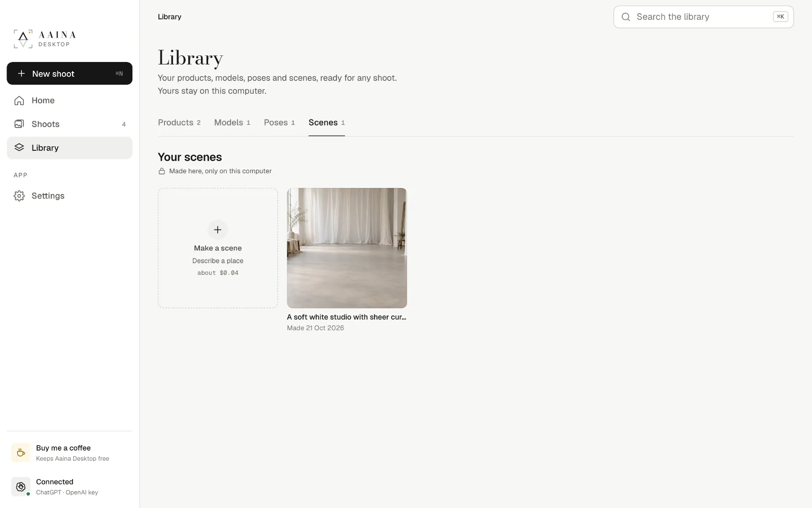Click the Shoots gallery icon
Screen dimensions: 812x508
click(19, 124)
